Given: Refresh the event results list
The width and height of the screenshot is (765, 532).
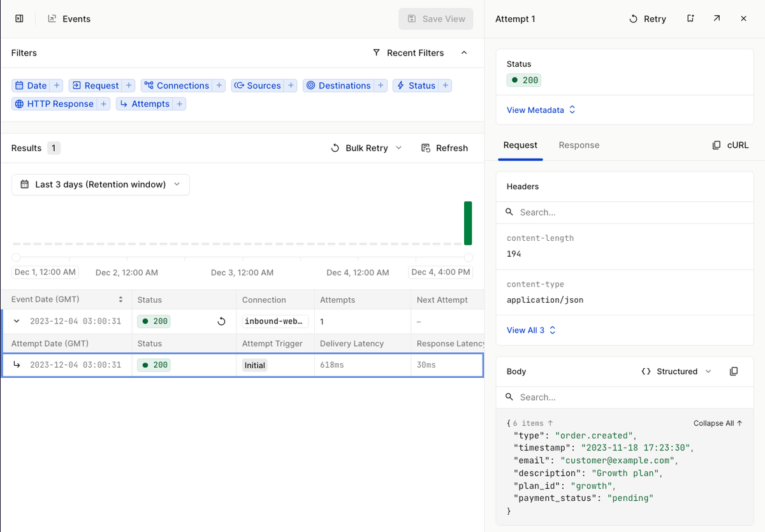Looking at the screenshot, I should coord(444,148).
